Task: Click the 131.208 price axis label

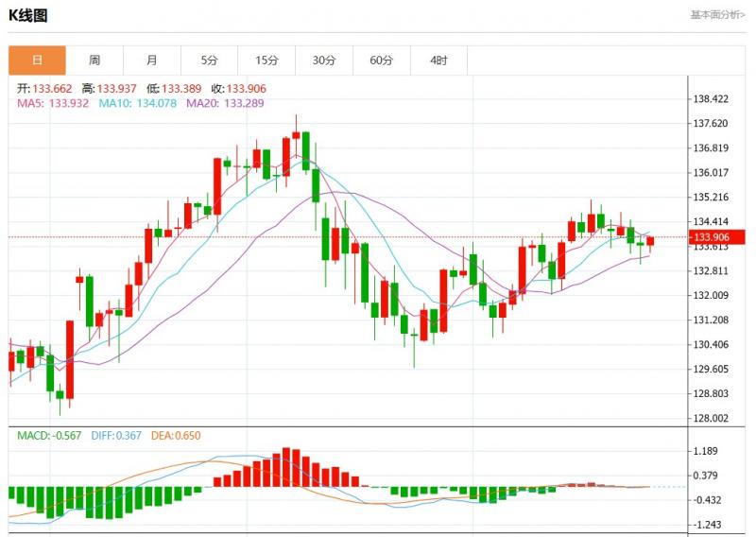Action: click(x=711, y=320)
